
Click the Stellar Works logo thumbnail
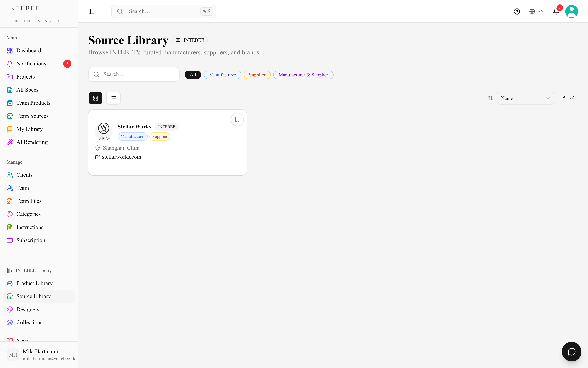[104, 131]
